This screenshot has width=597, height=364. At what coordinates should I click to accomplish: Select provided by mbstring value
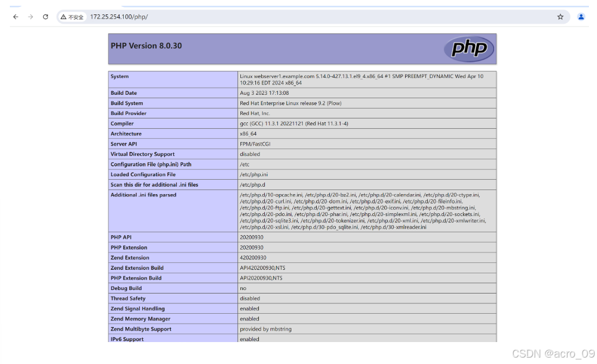[x=266, y=329]
